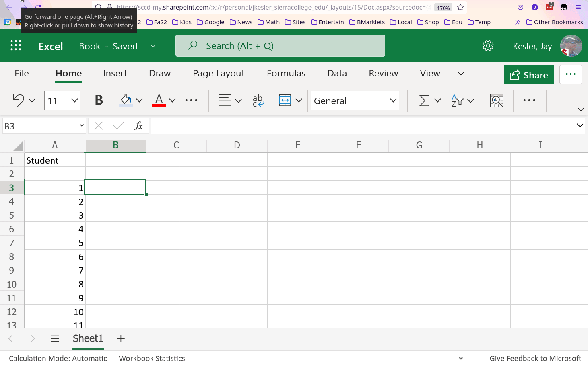
Task: Apply the fill color bucket icon
Action: (x=126, y=100)
